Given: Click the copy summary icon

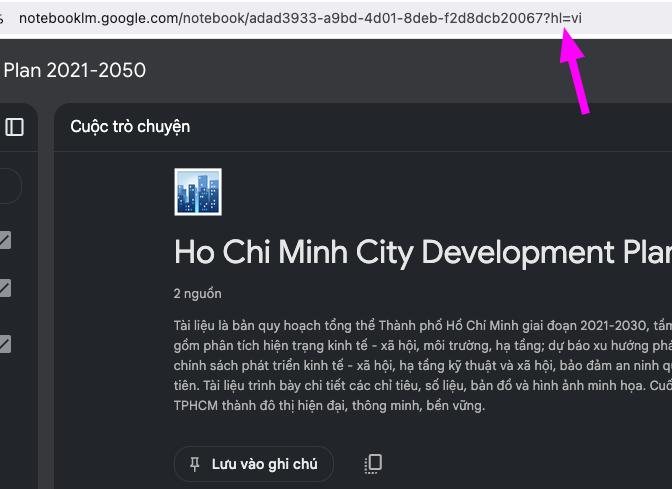Looking at the screenshot, I should [373, 463].
